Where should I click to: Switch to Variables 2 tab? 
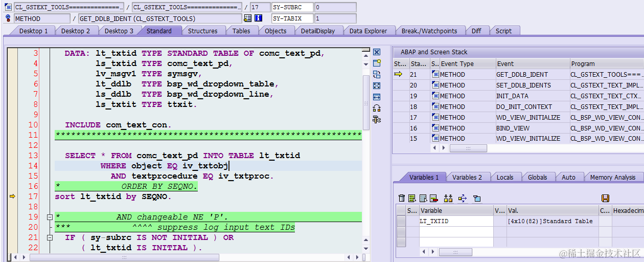[x=467, y=177]
